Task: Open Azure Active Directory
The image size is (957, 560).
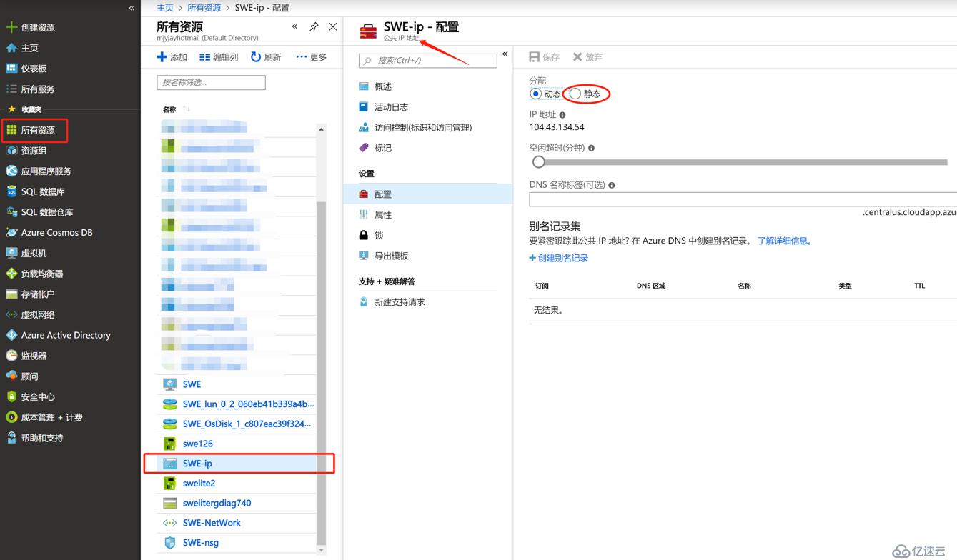Action: point(66,335)
